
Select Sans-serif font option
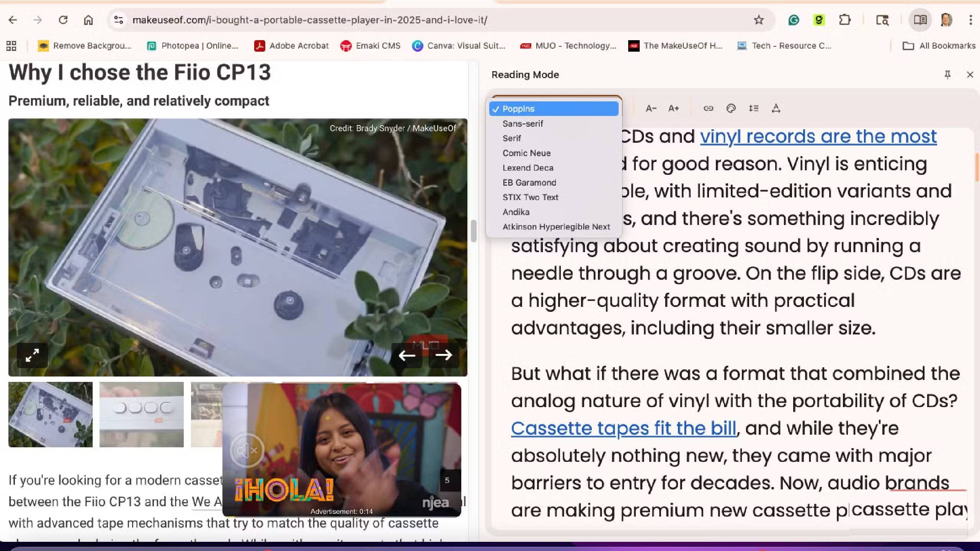[x=523, y=124]
